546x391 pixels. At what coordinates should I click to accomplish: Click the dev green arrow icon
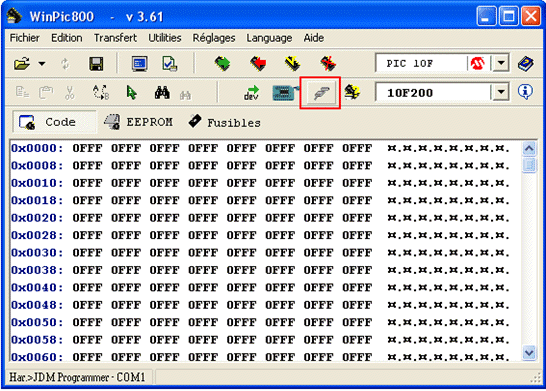click(x=251, y=93)
